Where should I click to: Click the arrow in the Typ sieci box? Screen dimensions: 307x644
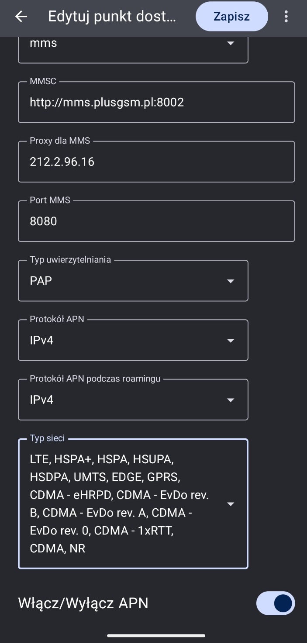pyautogui.click(x=231, y=504)
